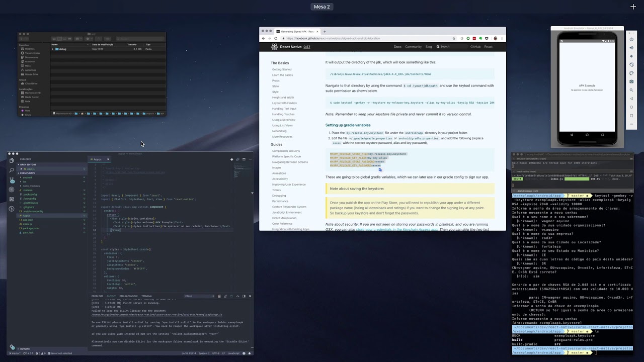
Task: Tap the recent apps button on the phone screen
Action: click(603, 135)
